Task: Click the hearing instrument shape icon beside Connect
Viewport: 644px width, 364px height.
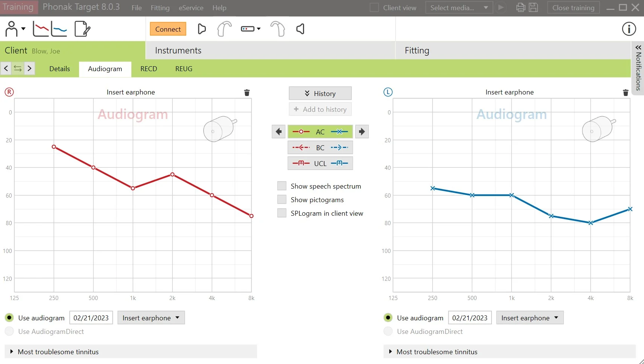Action: [202, 29]
